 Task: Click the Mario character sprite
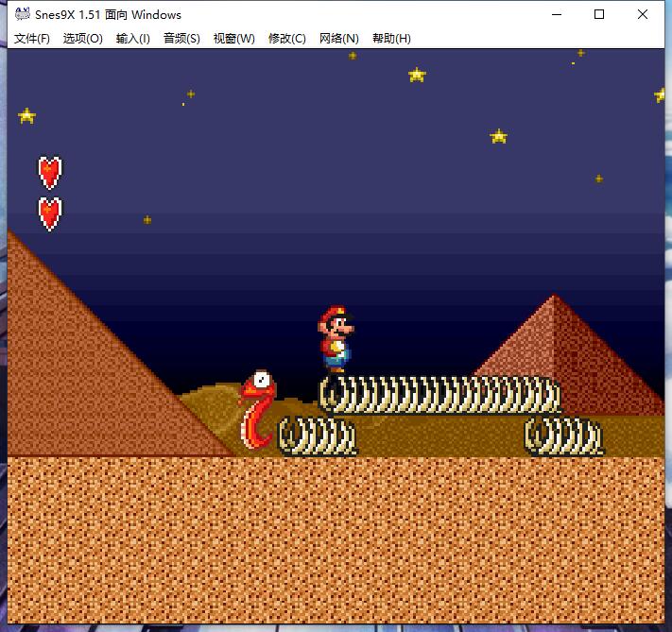click(336, 338)
